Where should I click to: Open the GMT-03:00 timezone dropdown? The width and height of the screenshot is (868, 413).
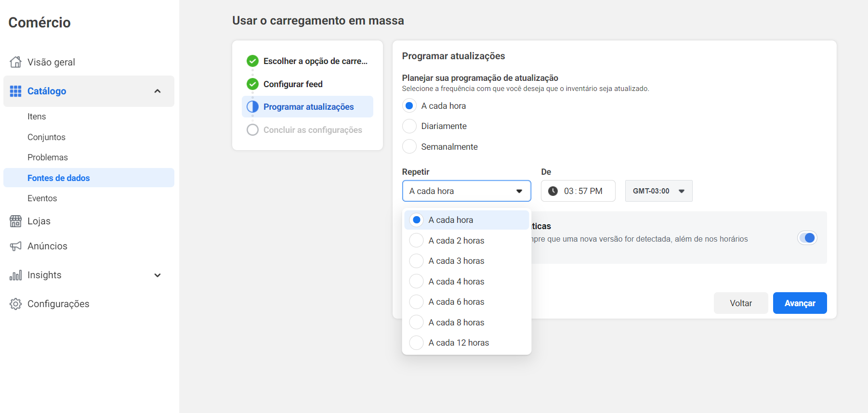tap(658, 191)
